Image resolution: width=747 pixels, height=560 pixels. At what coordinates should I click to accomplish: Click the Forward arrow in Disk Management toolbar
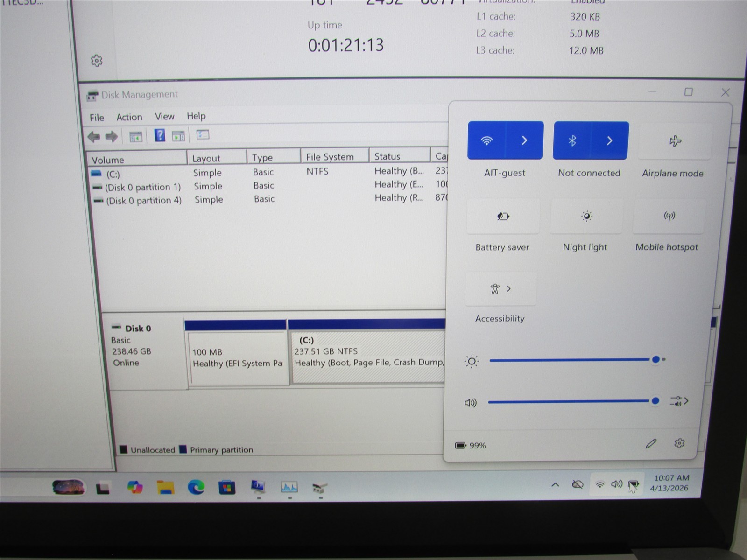[x=112, y=136]
